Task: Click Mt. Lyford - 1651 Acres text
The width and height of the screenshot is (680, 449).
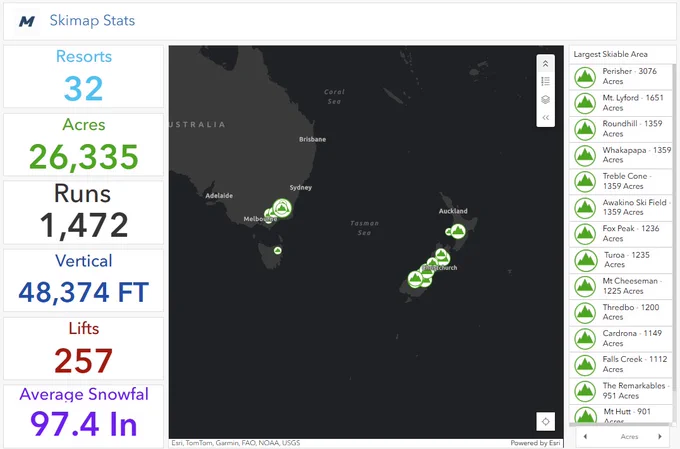Action: [x=633, y=103]
